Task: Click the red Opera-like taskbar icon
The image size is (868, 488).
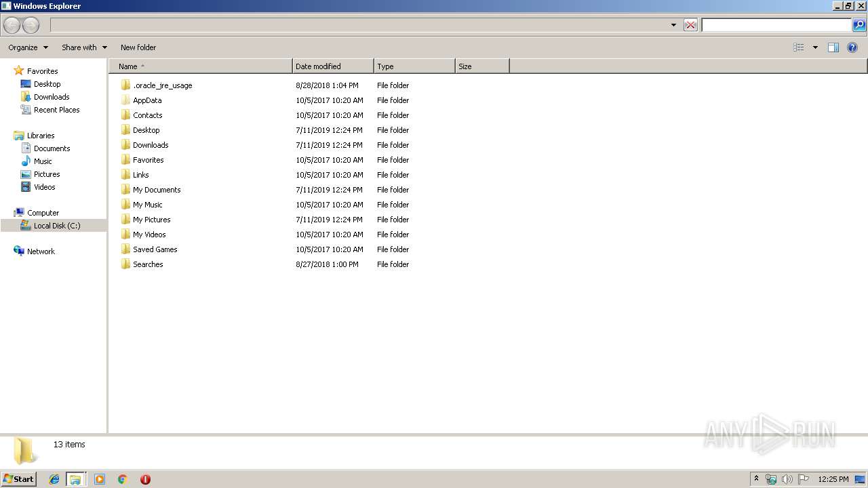Action: point(145,479)
